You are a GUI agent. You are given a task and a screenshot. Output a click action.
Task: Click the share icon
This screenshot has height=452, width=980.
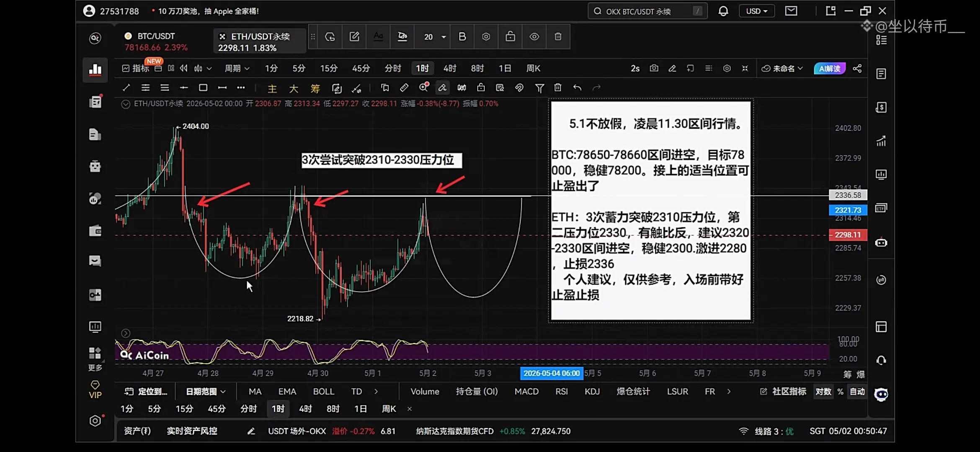pos(857,68)
